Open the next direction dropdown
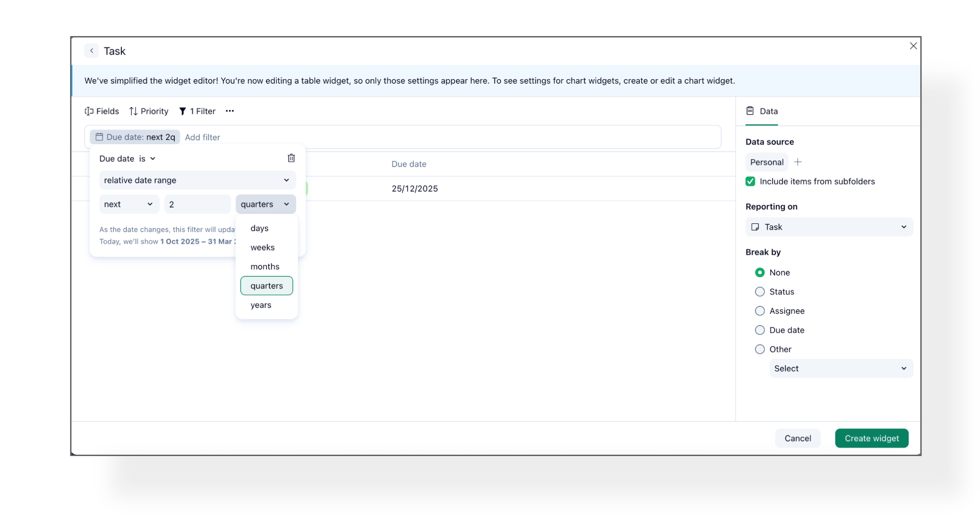The height and width of the screenshot is (514, 980). (128, 204)
